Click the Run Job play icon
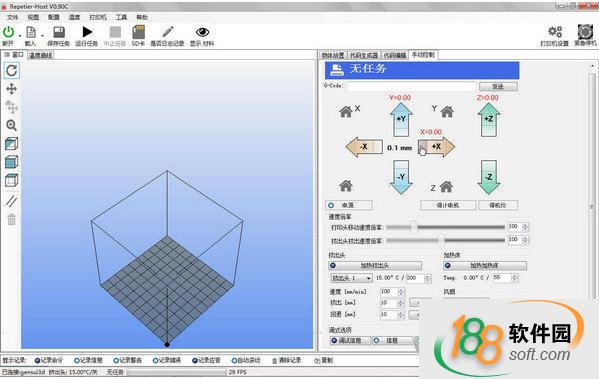Viewport: 599px width, 379px height. click(87, 32)
